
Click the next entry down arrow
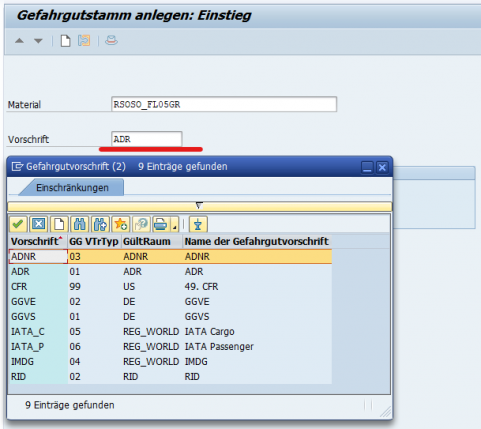click(38, 41)
